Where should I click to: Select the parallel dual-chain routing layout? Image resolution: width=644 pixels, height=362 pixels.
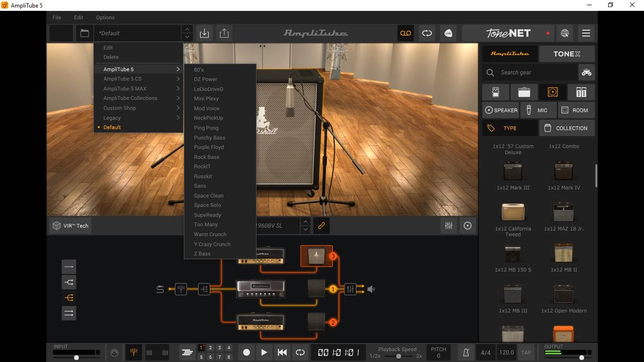(x=69, y=313)
